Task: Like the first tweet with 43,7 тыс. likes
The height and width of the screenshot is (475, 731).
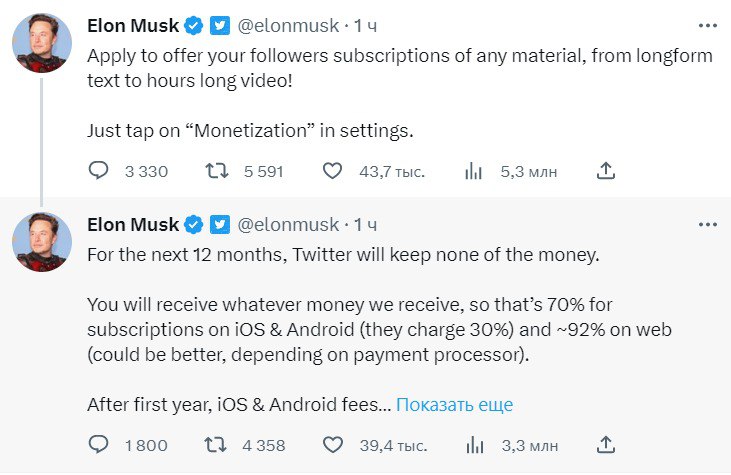Action: (333, 171)
